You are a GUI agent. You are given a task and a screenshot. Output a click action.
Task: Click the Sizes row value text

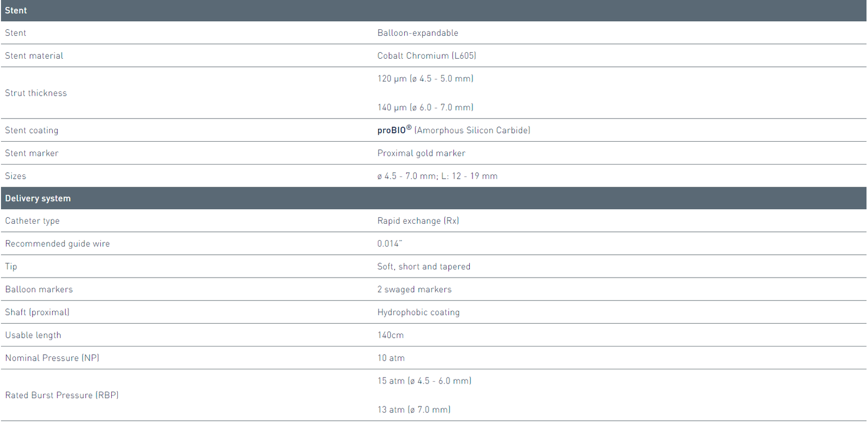coord(437,176)
